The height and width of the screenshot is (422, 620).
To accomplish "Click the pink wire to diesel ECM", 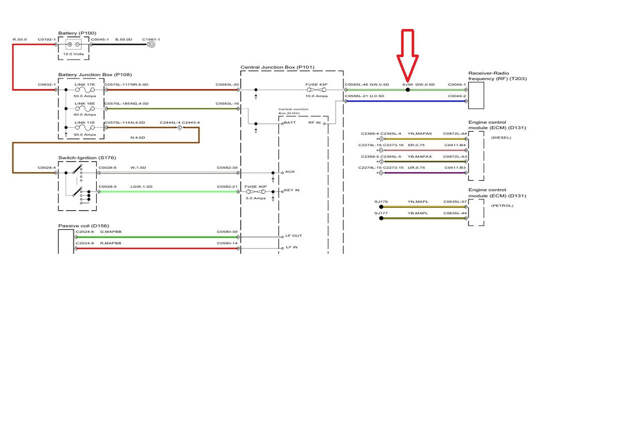I will [x=424, y=150].
